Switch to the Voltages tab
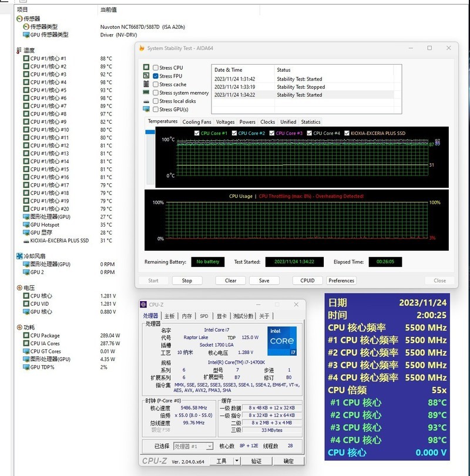 [225, 121]
